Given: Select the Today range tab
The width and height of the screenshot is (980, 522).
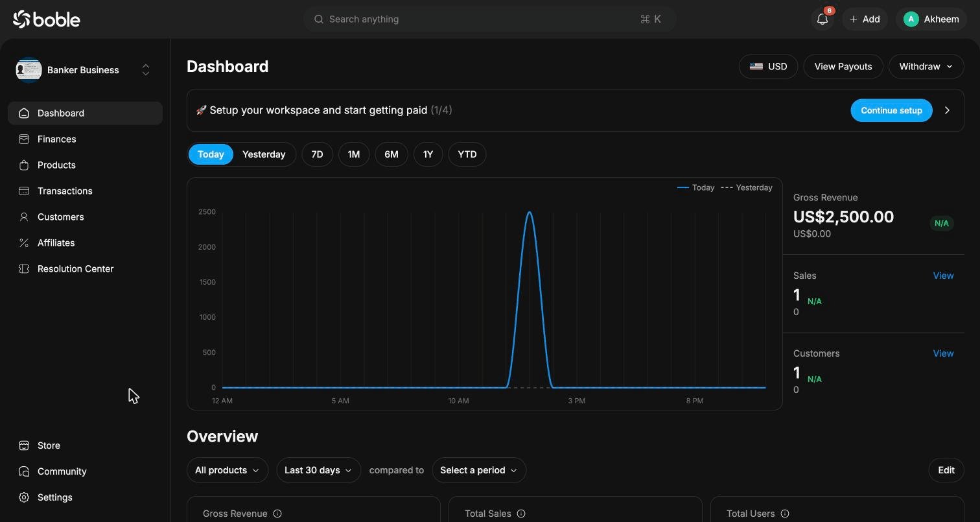Looking at the screenshot, I should pos(211,154).
